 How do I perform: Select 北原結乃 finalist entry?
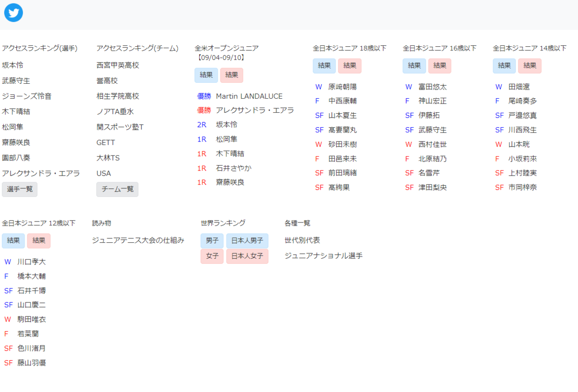[x=433, y=159]
